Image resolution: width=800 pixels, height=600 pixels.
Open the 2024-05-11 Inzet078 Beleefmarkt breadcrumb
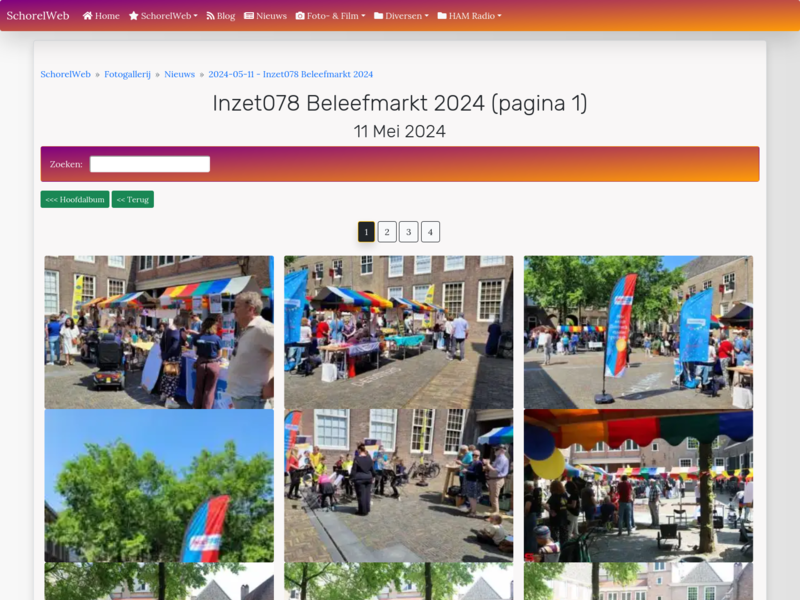point(291,74)
